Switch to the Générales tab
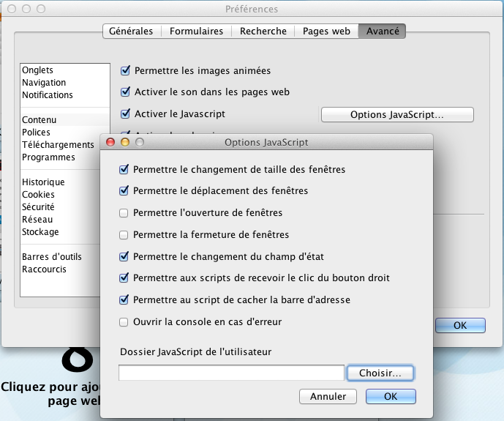This screenshot has height=421, width=504. click(x=131, y=31)
